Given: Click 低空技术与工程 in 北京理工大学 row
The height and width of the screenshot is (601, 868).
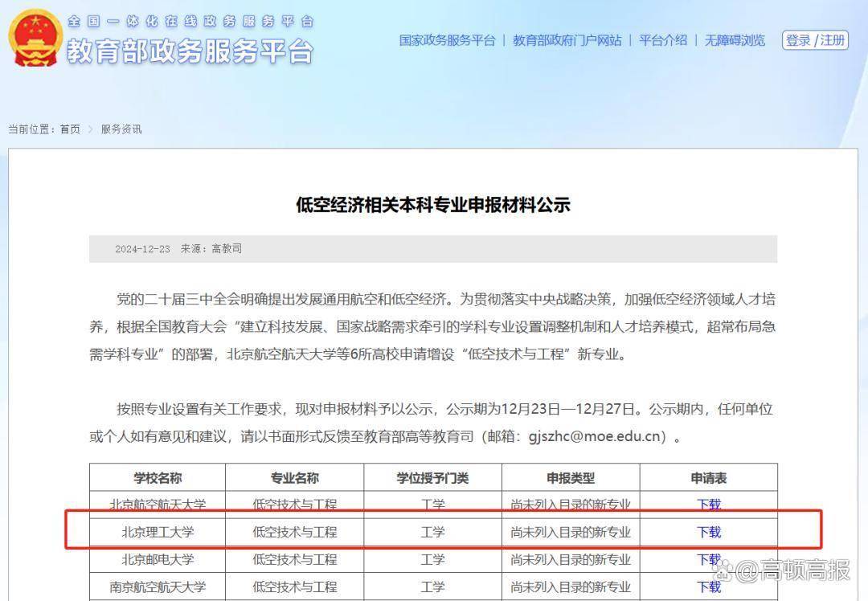Looking at the screenshot, I should click(x=294, y=533).
